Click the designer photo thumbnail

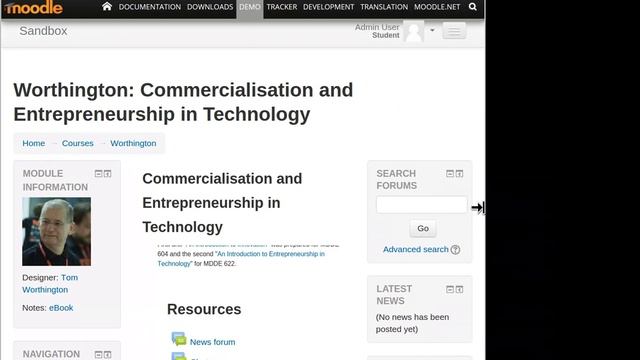click(57, 231)
